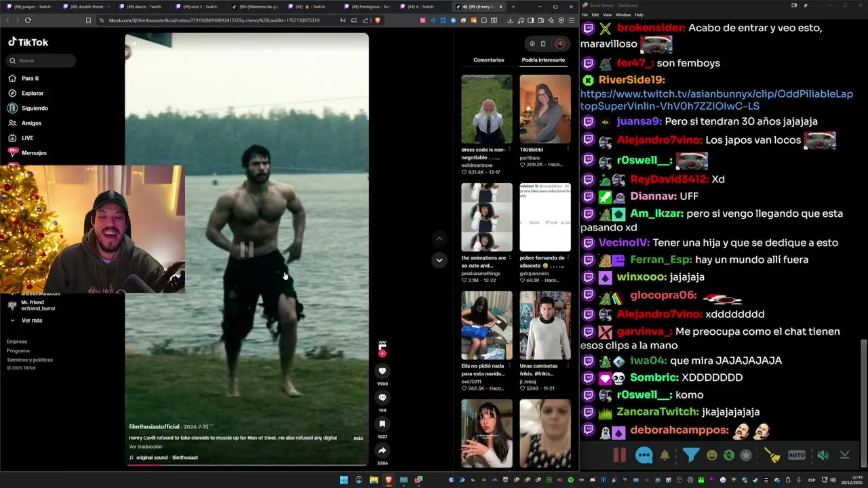Like the video with the heart icon
Screen dimensions: 868x488
382,371
